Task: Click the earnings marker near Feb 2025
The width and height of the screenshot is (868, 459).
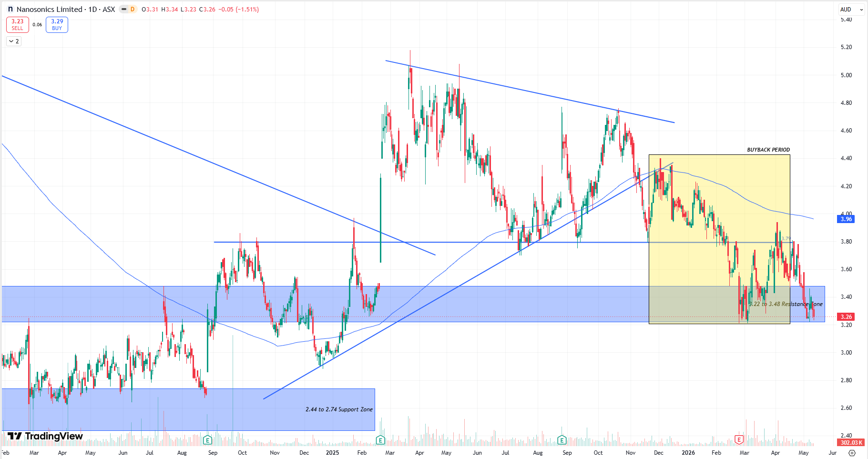Action: click(x=380, y=439)
